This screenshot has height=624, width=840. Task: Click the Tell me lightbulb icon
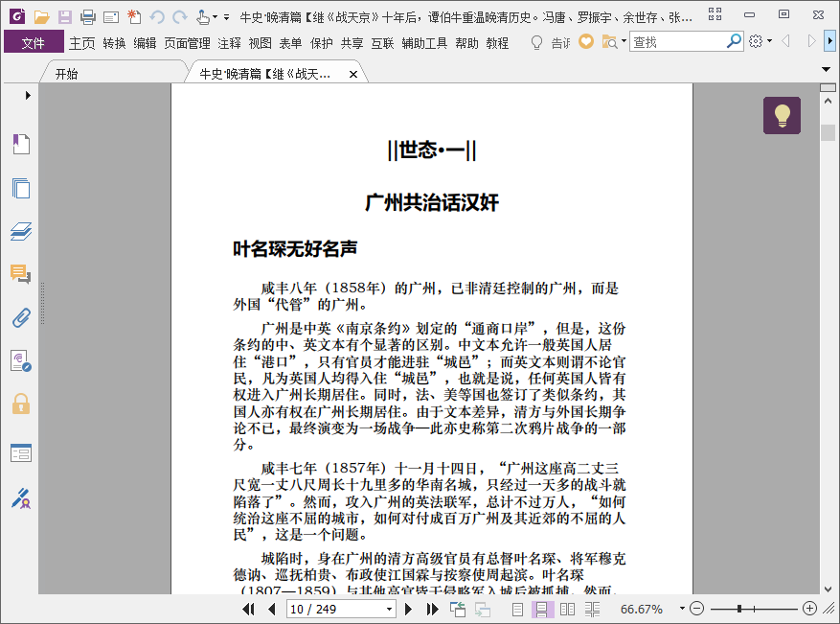[x=536, y=42]
